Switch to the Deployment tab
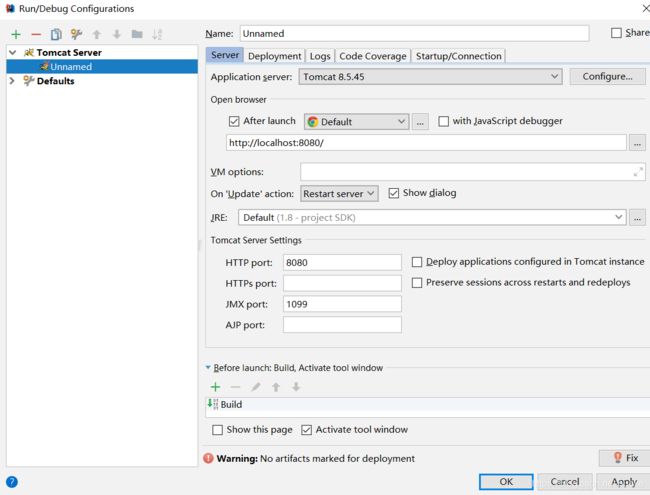The width and height of the screenshot is (650, 495). click(x=274, y=56)
